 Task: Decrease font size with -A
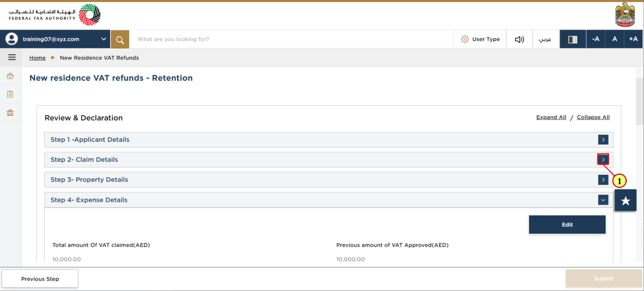click(x=596, y=39)
